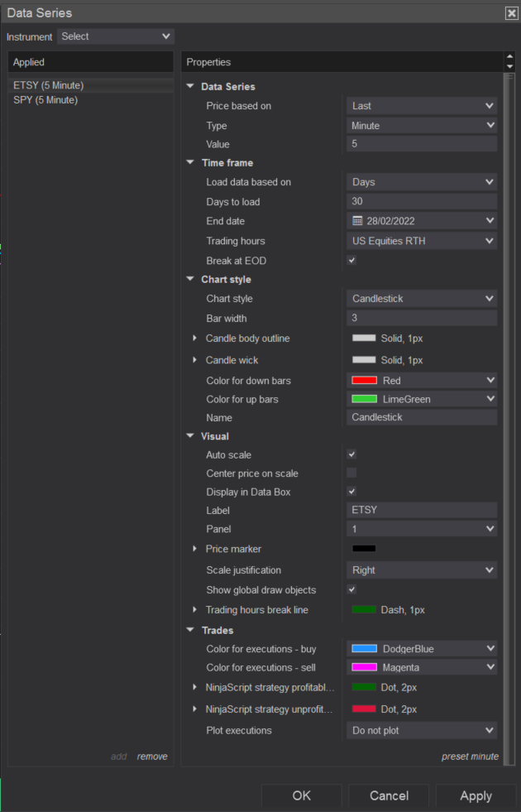Uncheck the Break at EOD checkbox
This screenshot has width=521, height=812.
[351, 261]
